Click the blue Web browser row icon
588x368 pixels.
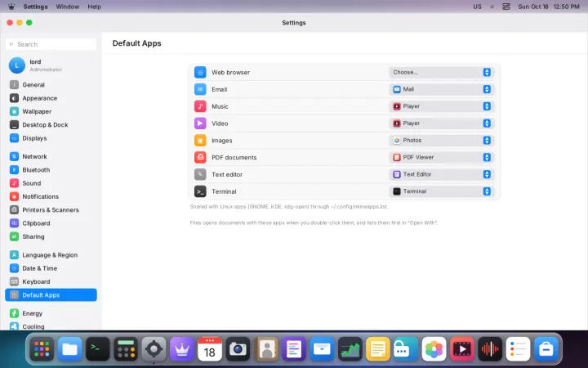[200, 72]
